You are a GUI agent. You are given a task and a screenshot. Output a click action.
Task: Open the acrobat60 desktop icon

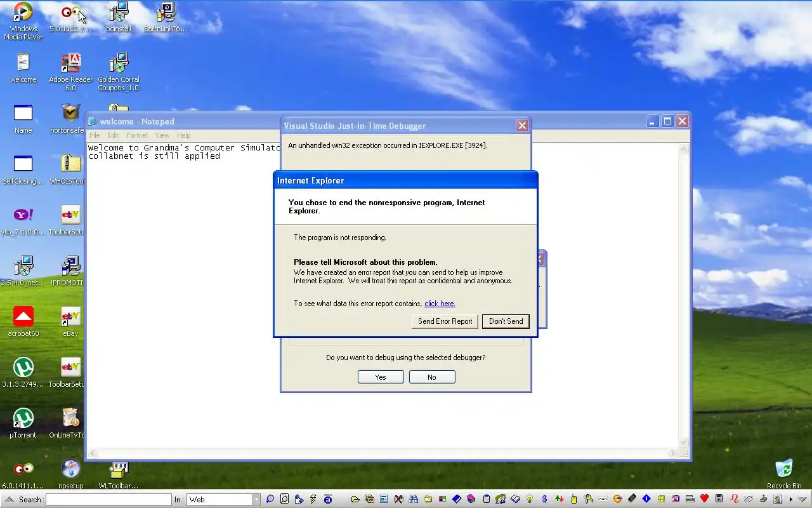[23, 321]
